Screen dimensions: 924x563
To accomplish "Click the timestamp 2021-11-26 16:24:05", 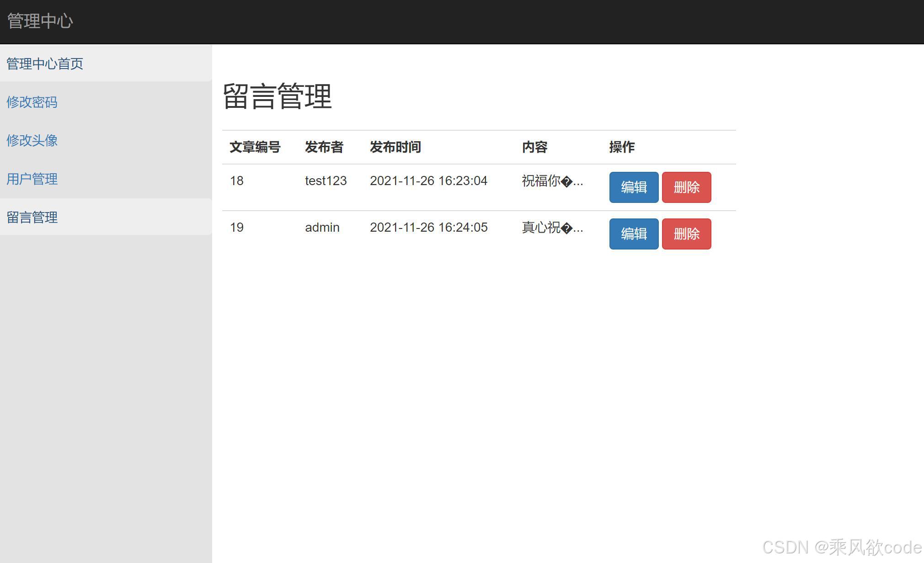I will coord(428,228).
